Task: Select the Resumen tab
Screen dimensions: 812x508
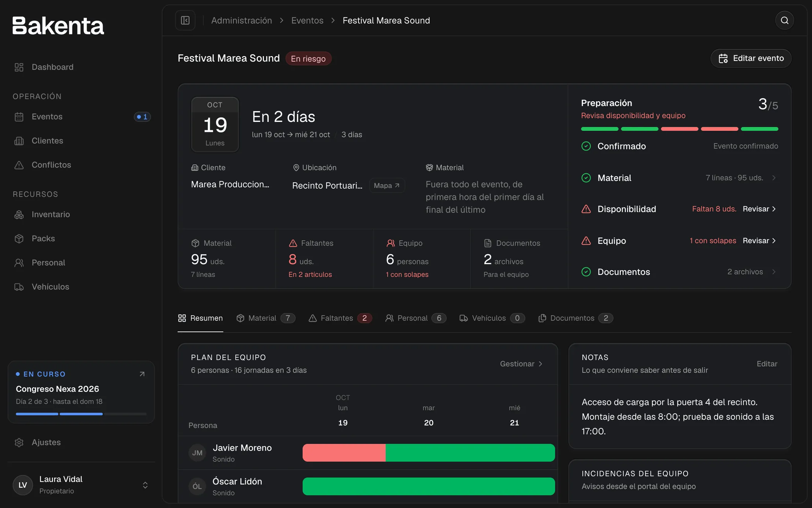Action: [x=200, y=318]
